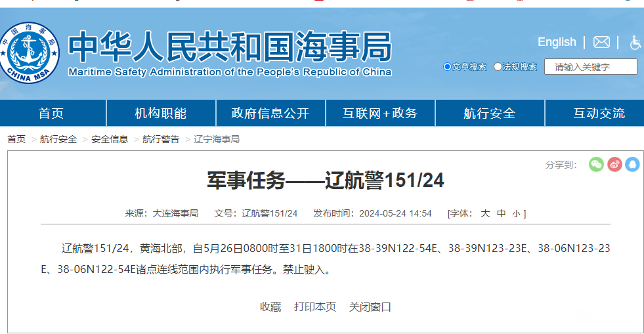644x334 pixels.
Task: Open the 政府信息公开 navigation menu
Action: click(x=270, y=113)
